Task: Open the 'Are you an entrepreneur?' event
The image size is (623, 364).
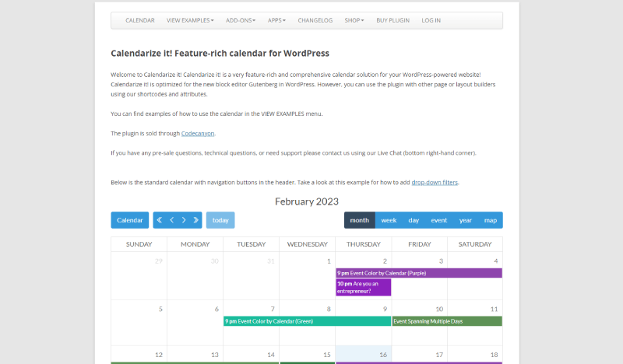Action: point(363,288)
